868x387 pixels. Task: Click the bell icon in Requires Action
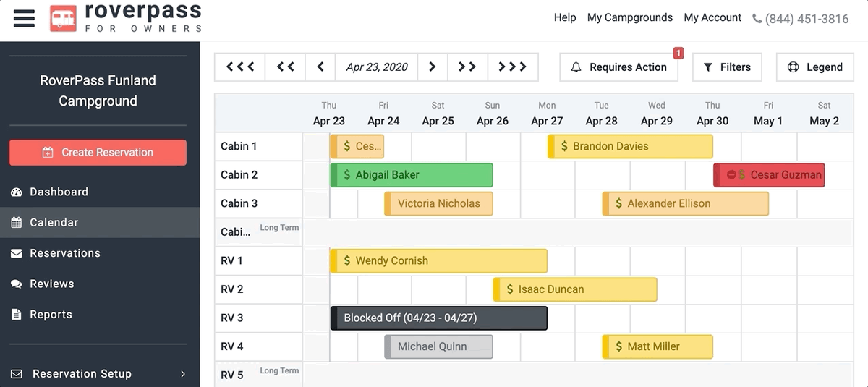tap(576, 67)
